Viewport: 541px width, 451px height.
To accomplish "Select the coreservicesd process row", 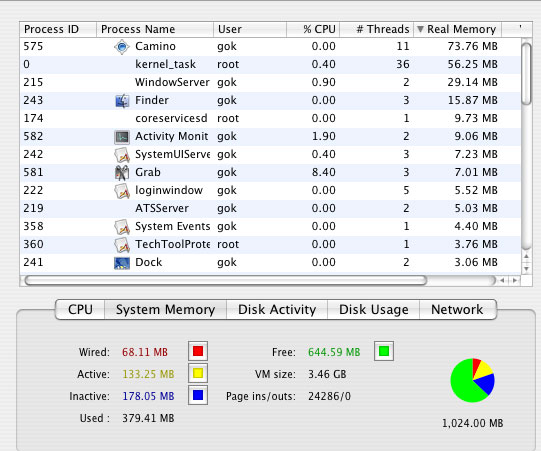I will click(270, 118).
